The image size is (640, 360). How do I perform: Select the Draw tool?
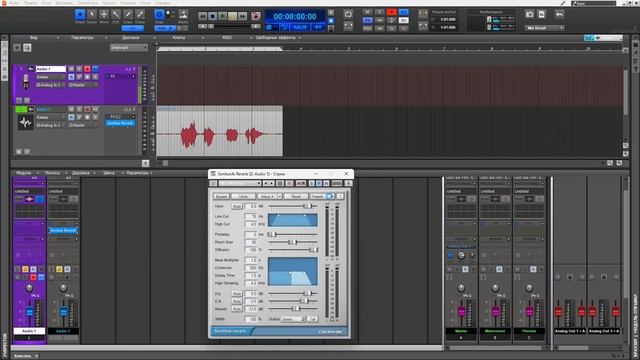tap(128, 15)
